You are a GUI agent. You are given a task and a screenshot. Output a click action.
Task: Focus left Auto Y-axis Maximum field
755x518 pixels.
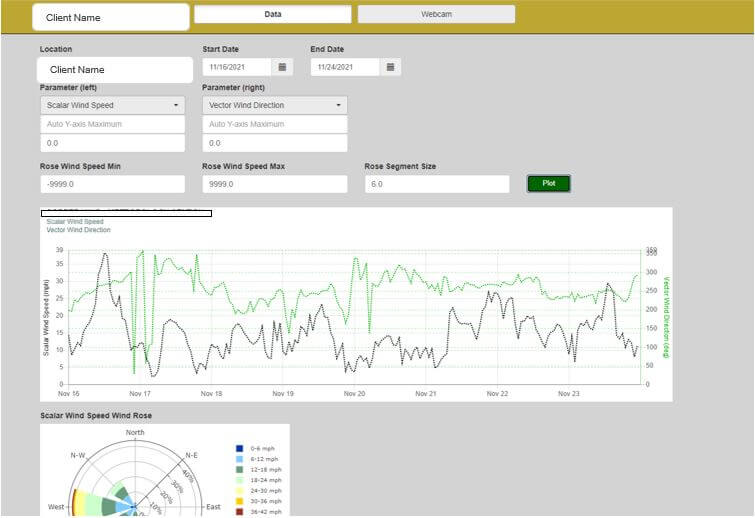[x=113, y=124]
